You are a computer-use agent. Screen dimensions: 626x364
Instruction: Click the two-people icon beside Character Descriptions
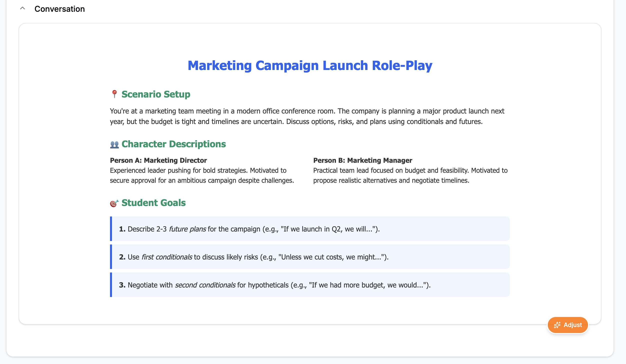(x=114, y=144)
